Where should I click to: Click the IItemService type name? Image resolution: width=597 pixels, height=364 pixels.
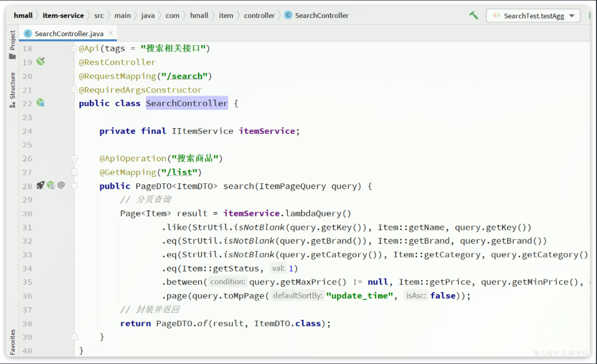202,131
